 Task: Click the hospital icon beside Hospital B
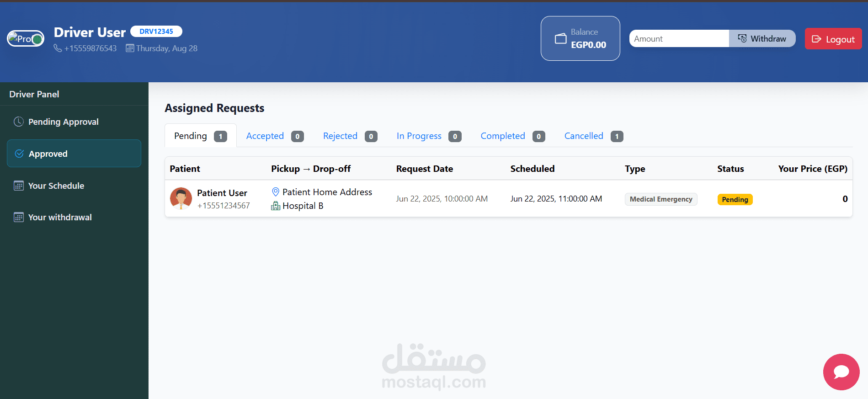click(x=276, y=206)
